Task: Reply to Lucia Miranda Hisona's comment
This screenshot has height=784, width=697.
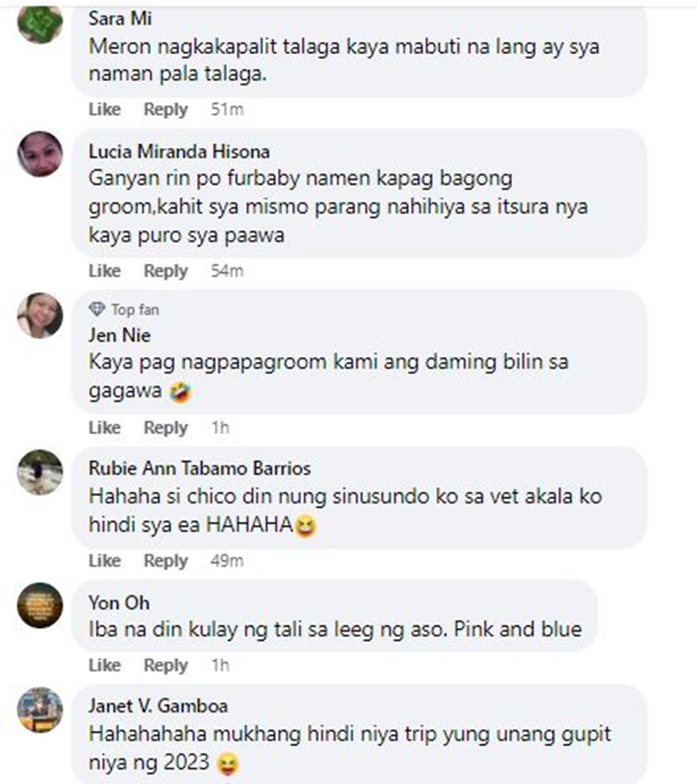Action: click(165, 270)
